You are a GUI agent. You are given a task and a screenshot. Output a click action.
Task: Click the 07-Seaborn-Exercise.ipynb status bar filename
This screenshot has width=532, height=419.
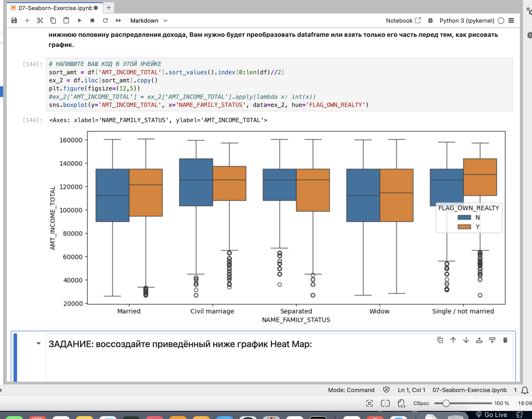tap(469, 390)
